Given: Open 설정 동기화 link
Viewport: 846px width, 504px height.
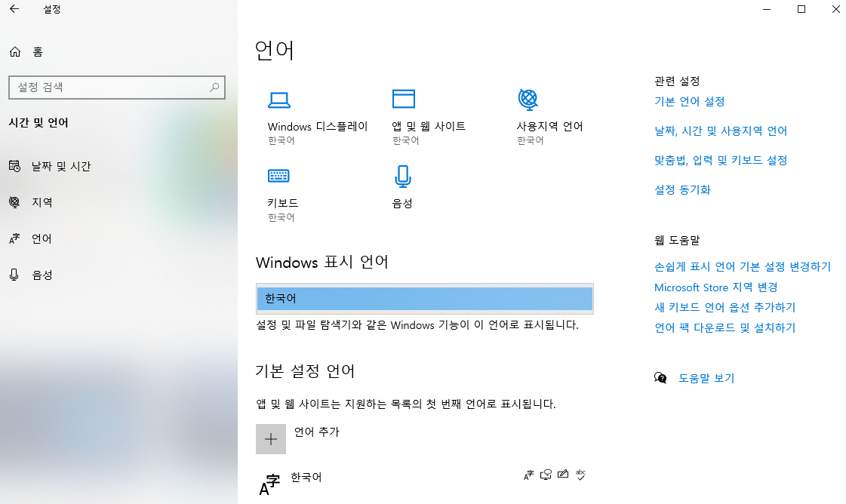Looking at the screenshot, I should coord(682,189).
